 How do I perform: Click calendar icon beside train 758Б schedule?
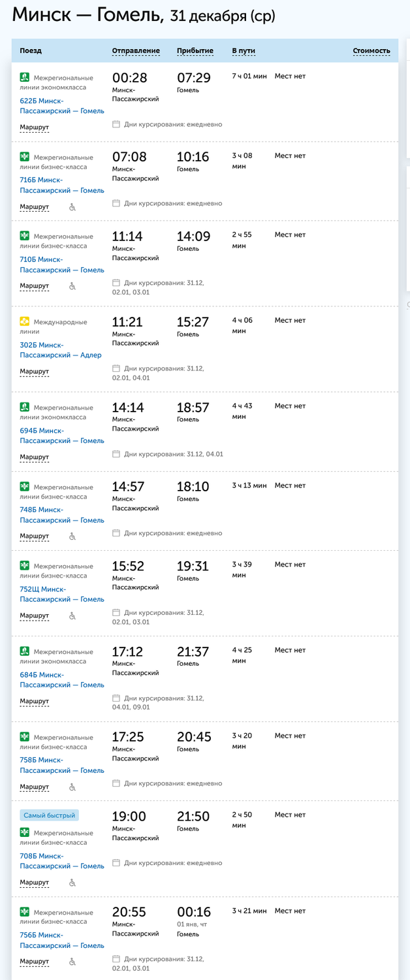116,783
